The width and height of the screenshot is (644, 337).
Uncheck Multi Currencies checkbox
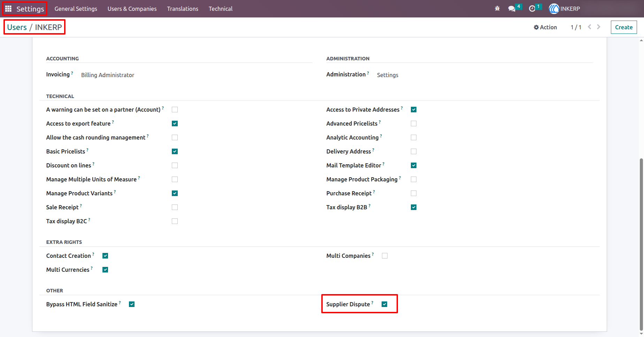tap(105, 270)
